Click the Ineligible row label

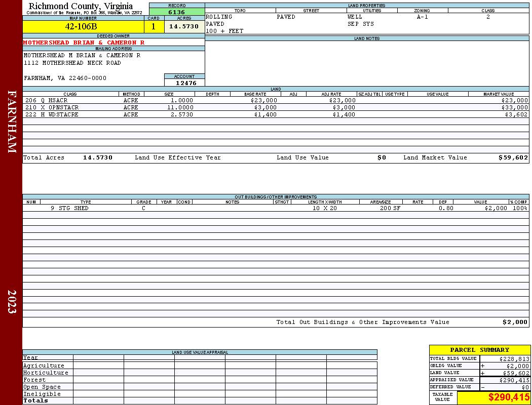click(42, 394)
